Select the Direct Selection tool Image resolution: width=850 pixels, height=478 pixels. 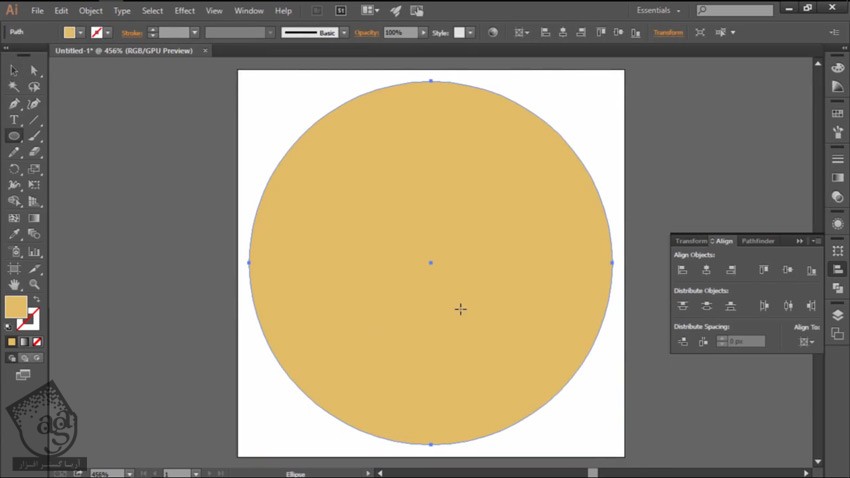(34, 70)
